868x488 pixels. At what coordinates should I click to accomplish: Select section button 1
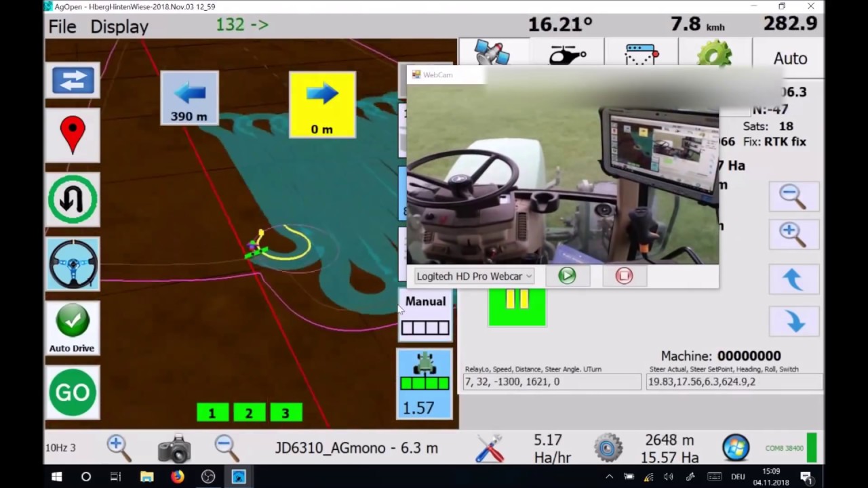(x=212, y=413)
